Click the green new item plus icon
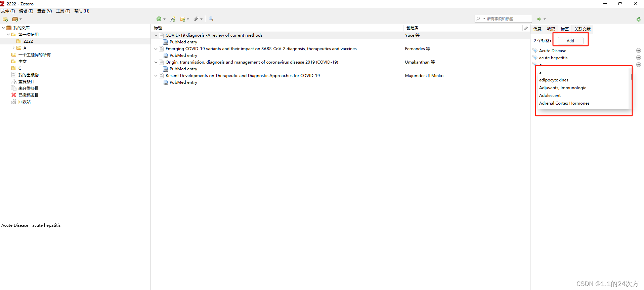Screen dimensions: 644x290 click(159, 19)
